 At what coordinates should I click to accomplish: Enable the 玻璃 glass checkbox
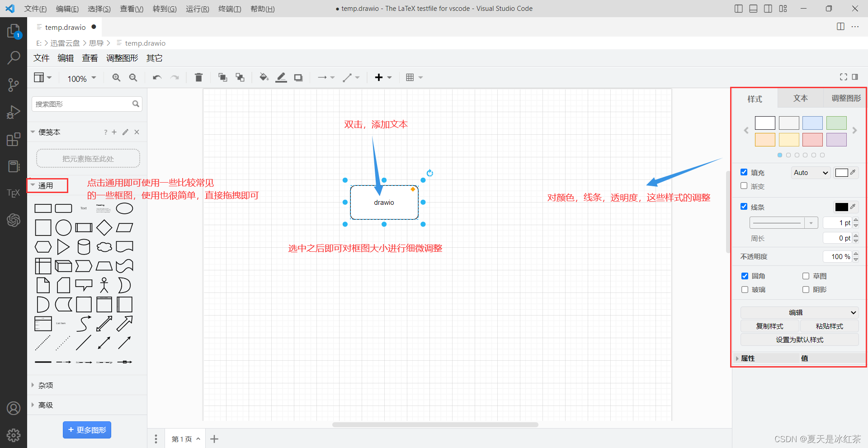pos(745,289)
